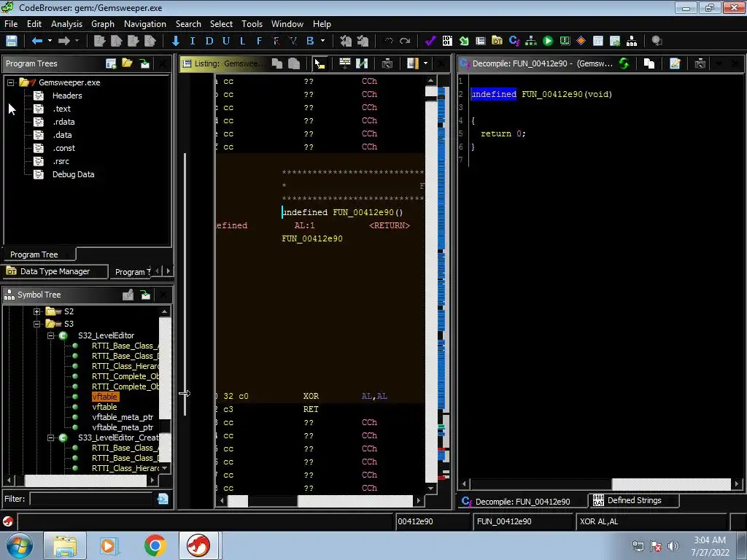
Task: Open the Symbol Table toolbar icon
Action: pyautogui.click(x=598, y=41)
